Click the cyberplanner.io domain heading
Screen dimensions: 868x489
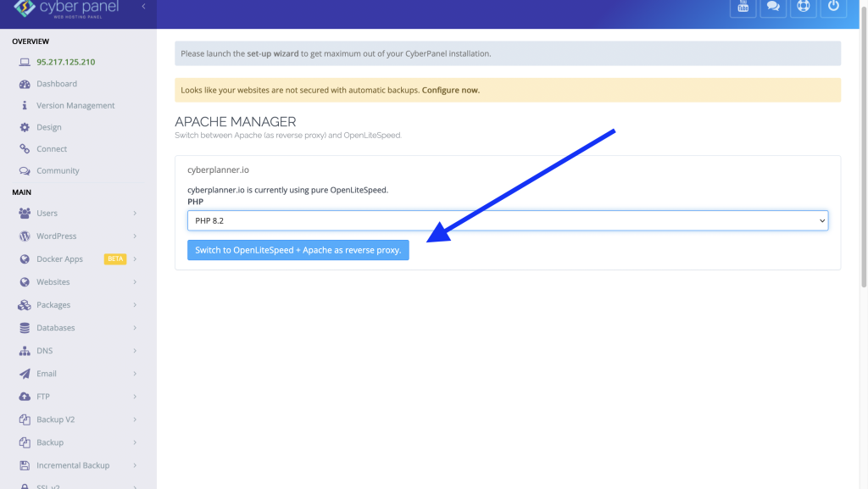pyautogui.click(x=218, y=169)
